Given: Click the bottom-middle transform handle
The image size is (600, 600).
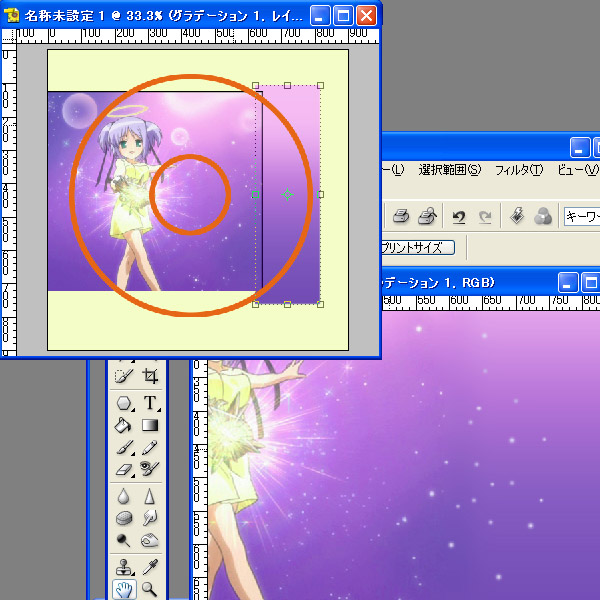Looking at the screenshot, I should (x=287, y=304).
